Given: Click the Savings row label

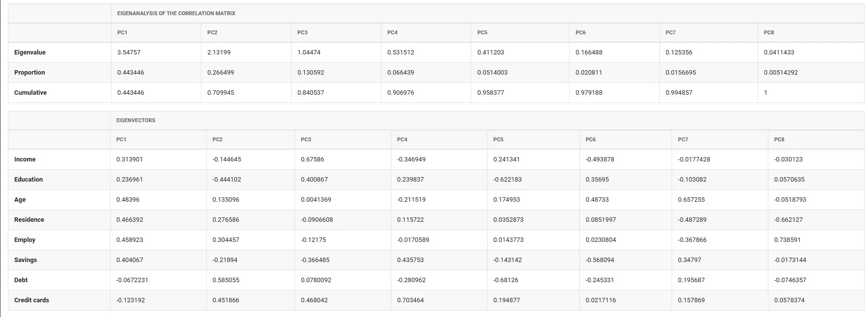Looking at the screenshot, I should coord(26,260).
